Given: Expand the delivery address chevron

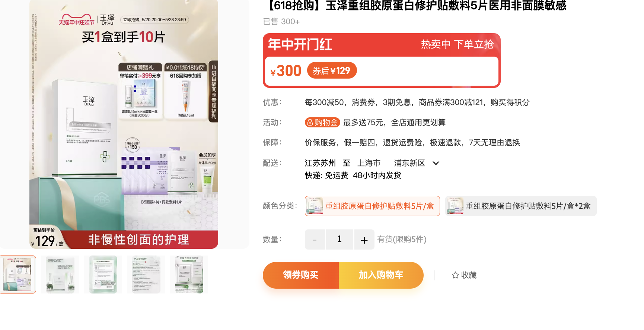Looking at the screenshot, I should [436, 163].
